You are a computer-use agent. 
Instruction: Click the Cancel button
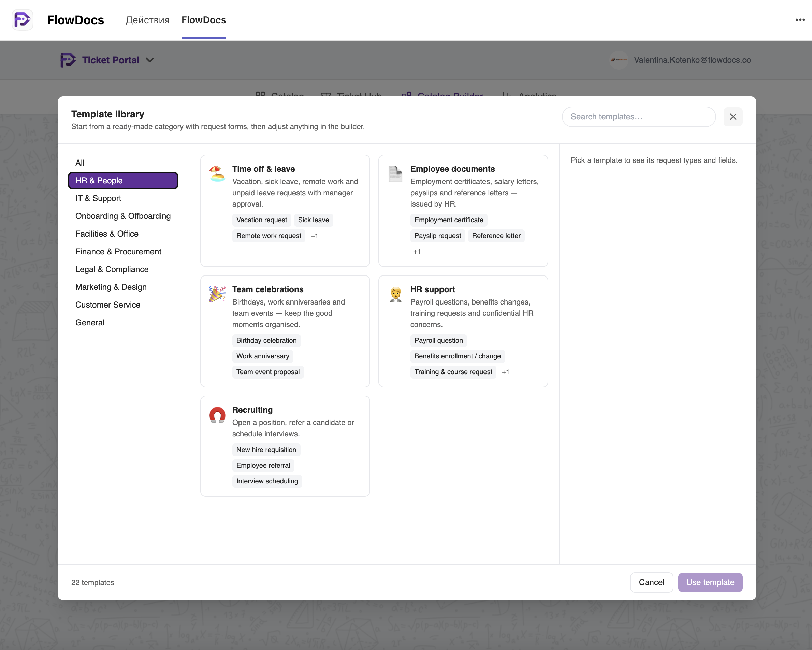click(x=651, y=582)
